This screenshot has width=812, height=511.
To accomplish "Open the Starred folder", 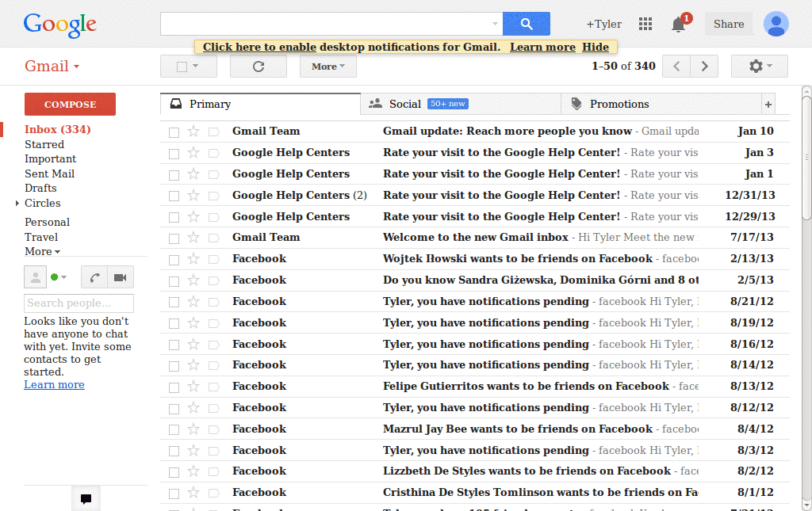I will [44, 145].
